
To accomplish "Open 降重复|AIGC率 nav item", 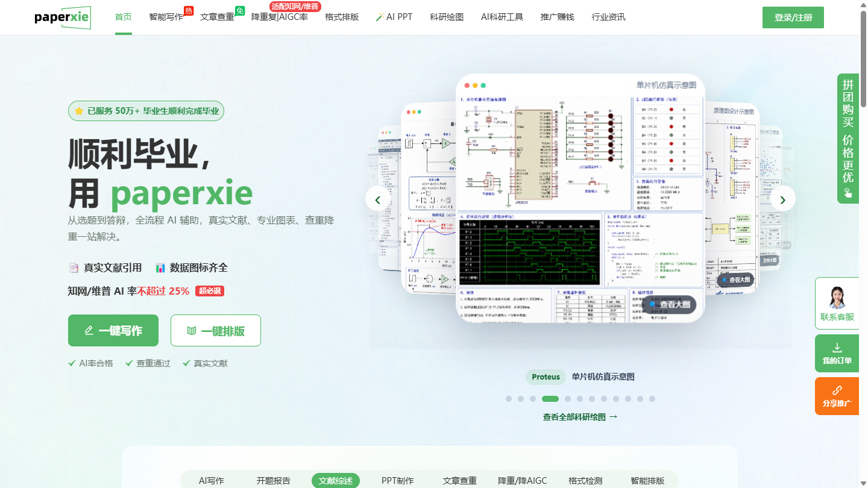I will (x=280, y=17).
